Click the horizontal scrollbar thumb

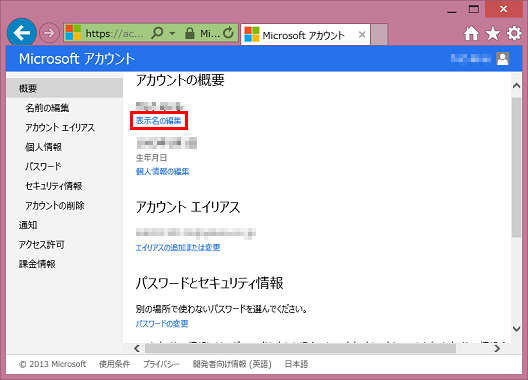(x=300, y=348)
